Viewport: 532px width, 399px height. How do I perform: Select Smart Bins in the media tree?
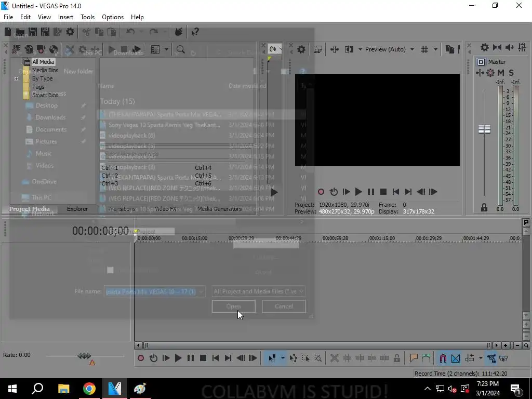point(45,95)
